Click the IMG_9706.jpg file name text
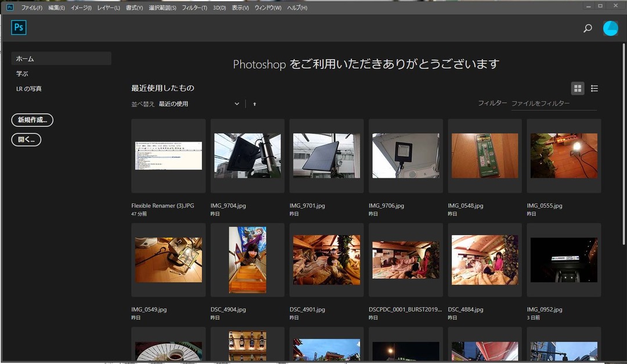627x364 pixels. click(x=386, y=206)
